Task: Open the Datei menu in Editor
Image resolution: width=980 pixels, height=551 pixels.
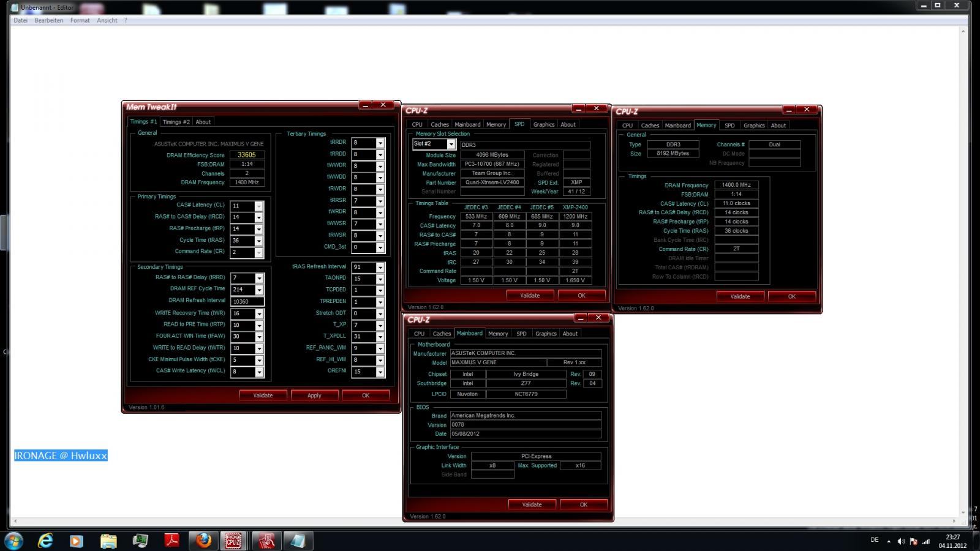Action: tap(20, 20)
